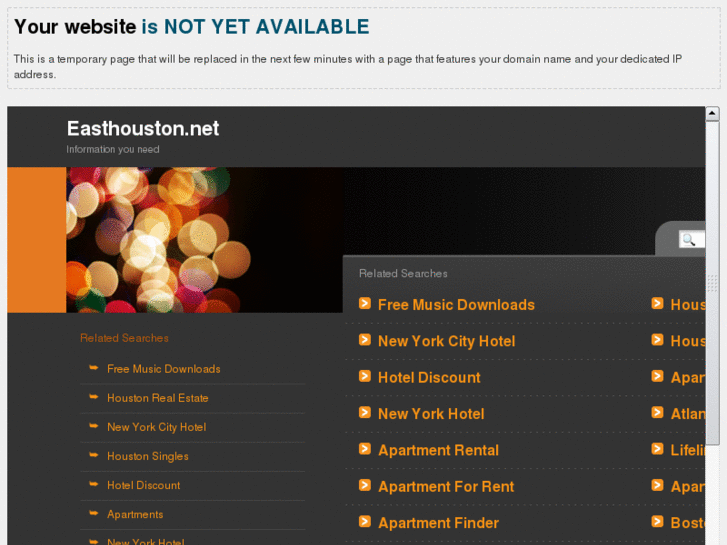
Task: Open the Apartments link in sidebar
Action: pyautogui.click(x=135, y=514)
